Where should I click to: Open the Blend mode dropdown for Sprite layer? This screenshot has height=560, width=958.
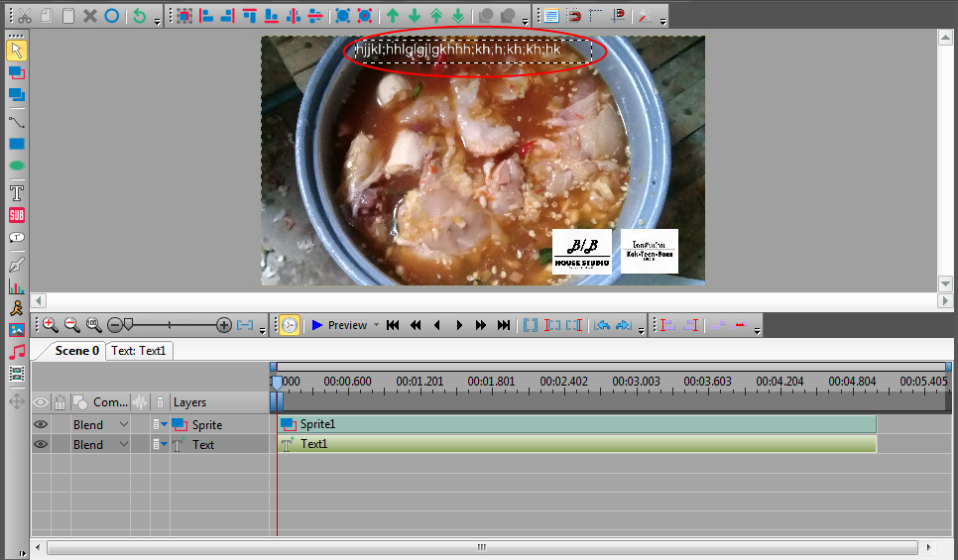124,425
